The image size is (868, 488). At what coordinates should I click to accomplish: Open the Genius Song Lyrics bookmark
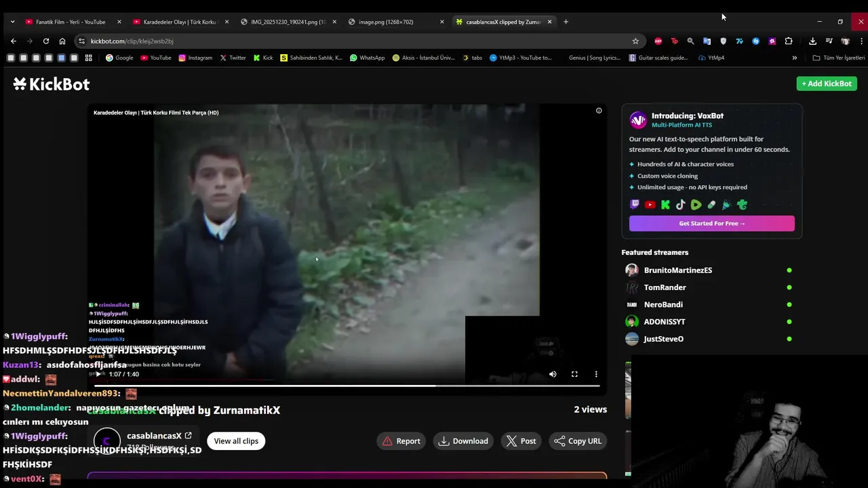[595, 58]
